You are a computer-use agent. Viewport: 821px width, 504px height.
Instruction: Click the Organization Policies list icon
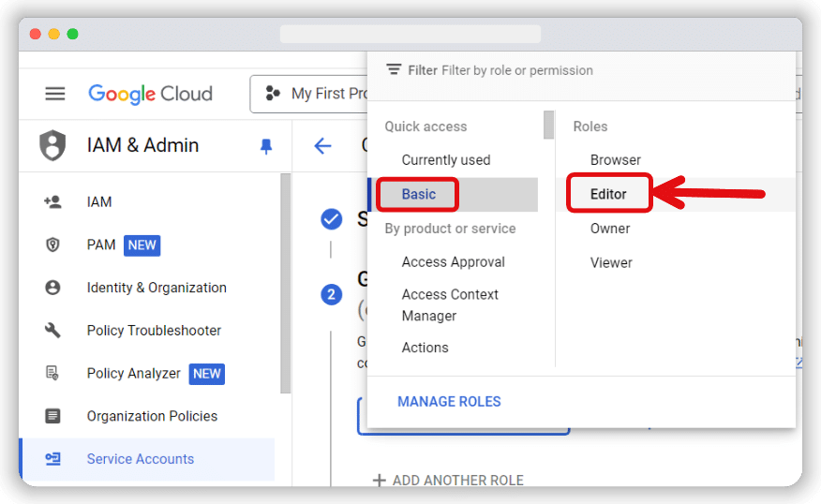pyautogui.click(x=52, y=416)
